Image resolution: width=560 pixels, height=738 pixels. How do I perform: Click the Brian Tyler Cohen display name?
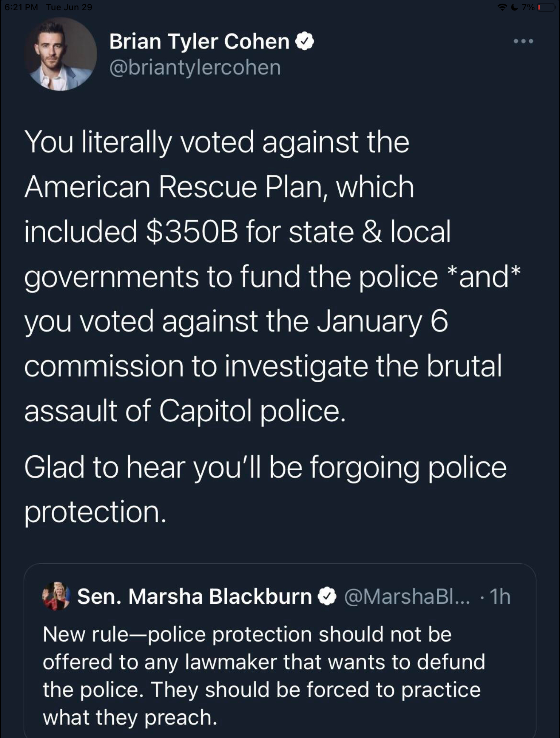point(199,41)
